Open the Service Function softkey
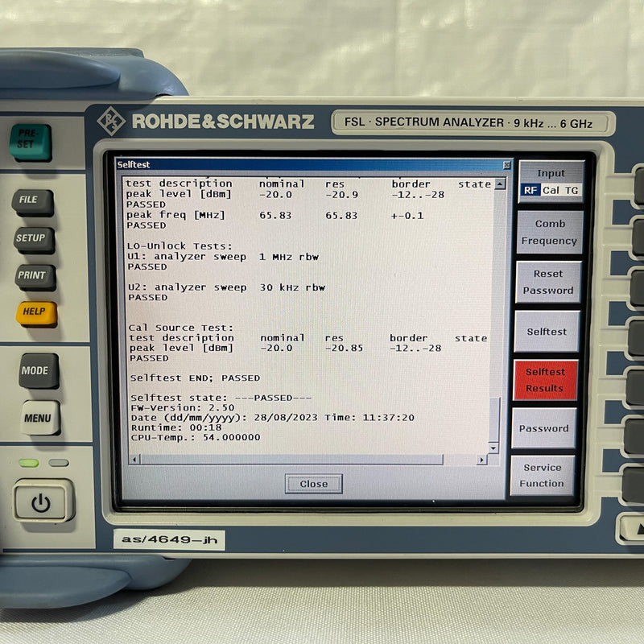Viewport: 644px width, 644px height. pos(542,475)
